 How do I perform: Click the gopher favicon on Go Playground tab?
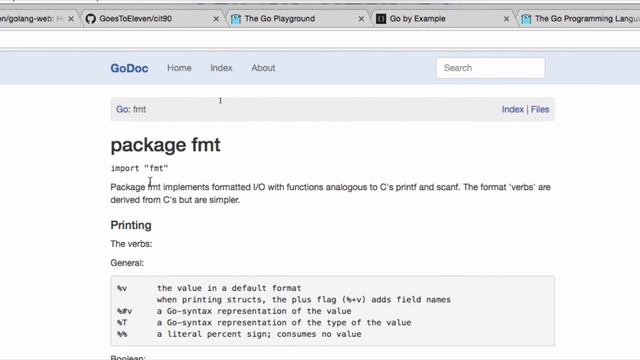point(236,19)
